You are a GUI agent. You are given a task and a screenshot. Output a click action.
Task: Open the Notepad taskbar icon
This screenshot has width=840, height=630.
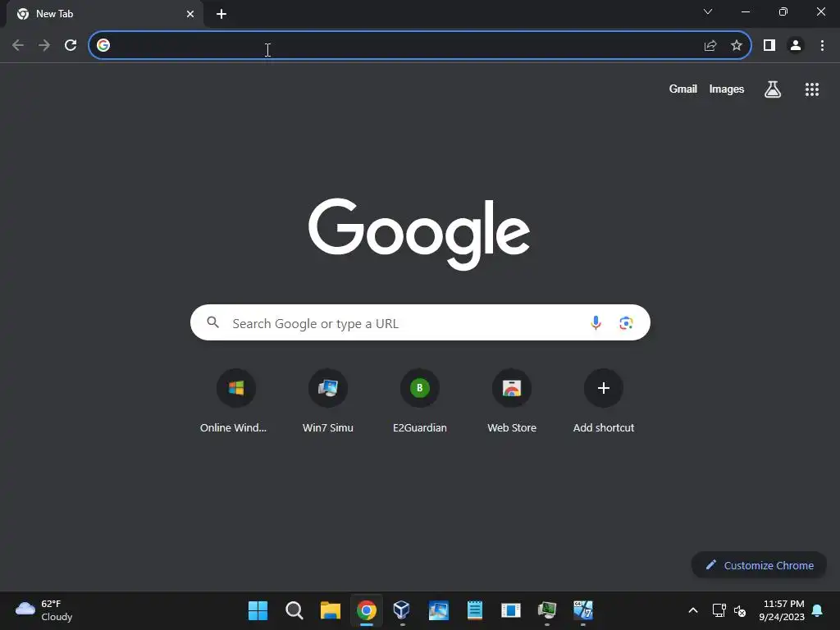point(475,610)
